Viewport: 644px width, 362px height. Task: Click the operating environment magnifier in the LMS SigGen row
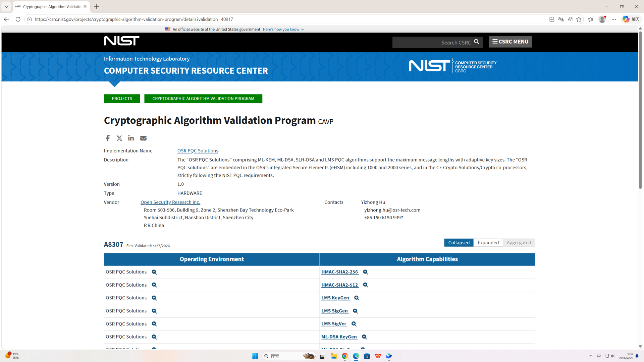[x=154, y=311]
